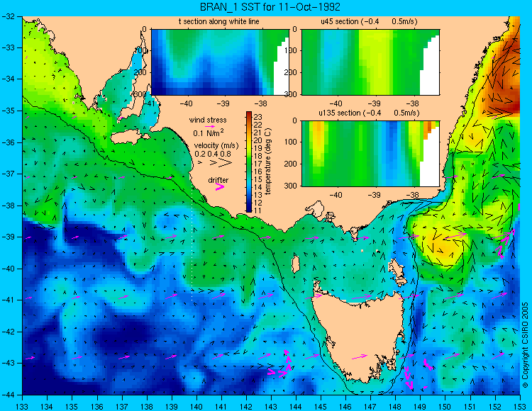
Task: Click King Island in western Bass Strait
Action: coord(296,264)
